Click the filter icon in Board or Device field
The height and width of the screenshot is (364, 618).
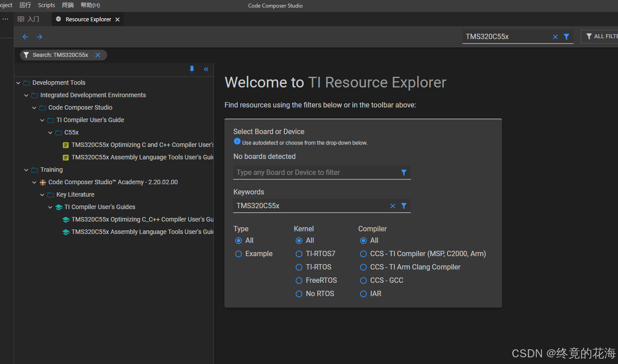404,173
